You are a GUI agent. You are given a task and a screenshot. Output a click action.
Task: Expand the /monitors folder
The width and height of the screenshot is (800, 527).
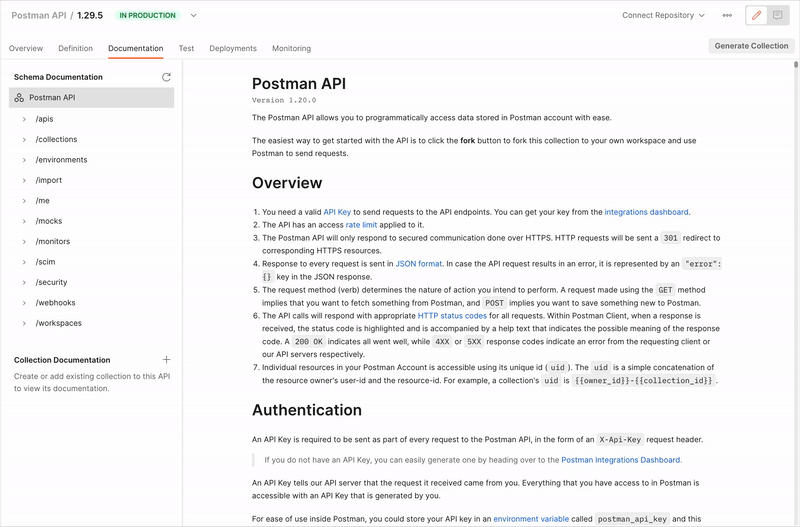pyautogui.click(x=24, y=241)
